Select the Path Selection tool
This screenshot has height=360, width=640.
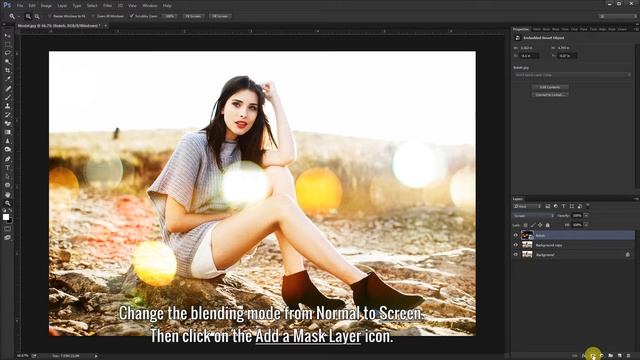point(7,176)
